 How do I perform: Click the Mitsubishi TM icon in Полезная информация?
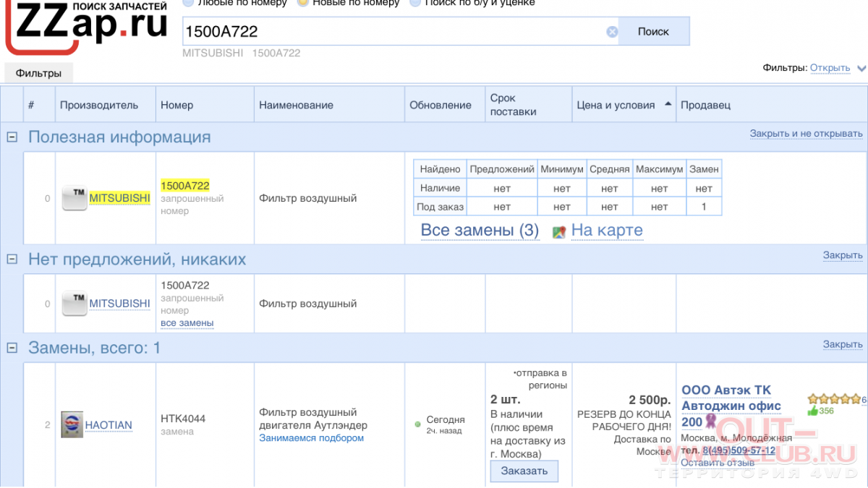(74, 198)
